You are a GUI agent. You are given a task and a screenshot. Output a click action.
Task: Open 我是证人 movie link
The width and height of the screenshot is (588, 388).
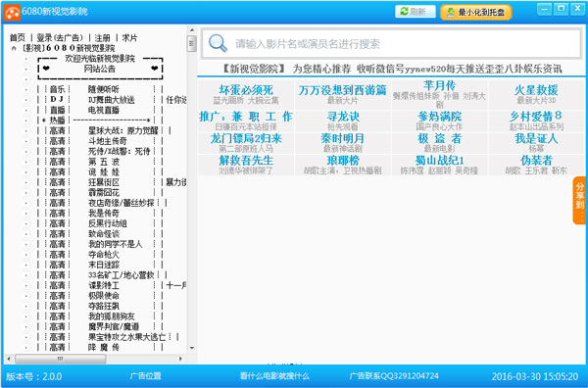[536, 139]
